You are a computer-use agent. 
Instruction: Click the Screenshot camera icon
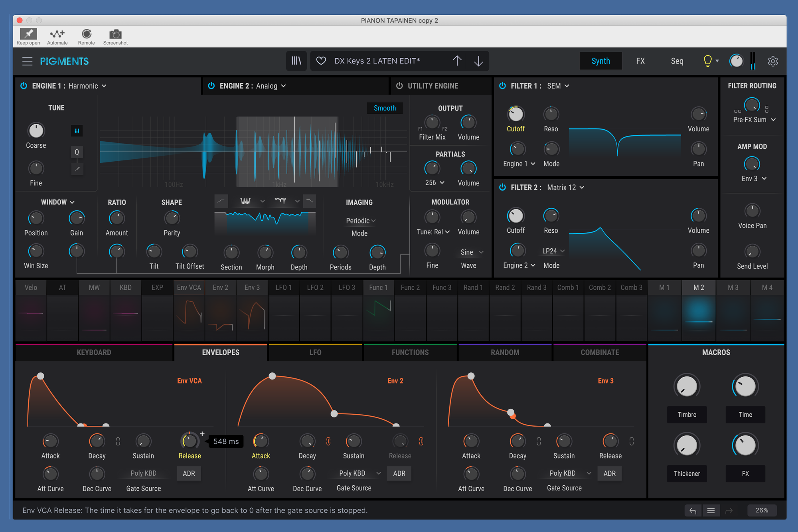point(115,37)
